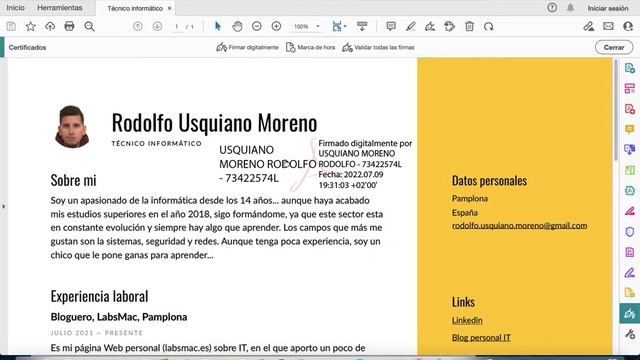The width and height of the screenshot is (640, 360).
Task: Close the Certificados toolbar with Cerrar
Action: [613, 47]
